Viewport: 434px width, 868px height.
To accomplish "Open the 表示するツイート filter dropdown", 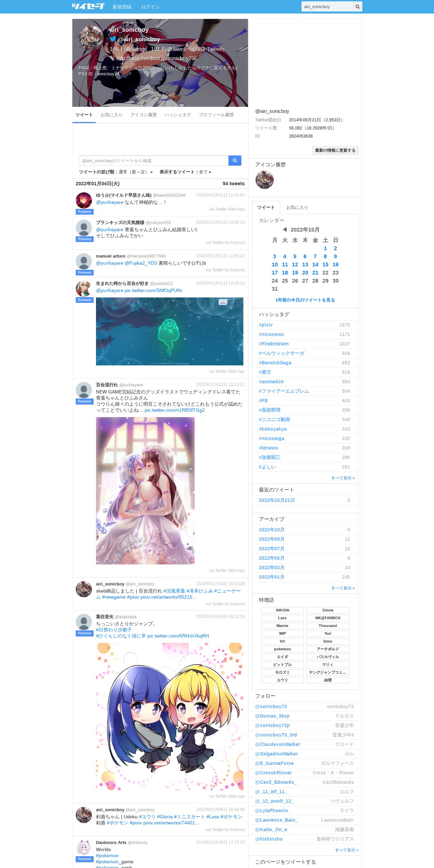I will [186, 172].
